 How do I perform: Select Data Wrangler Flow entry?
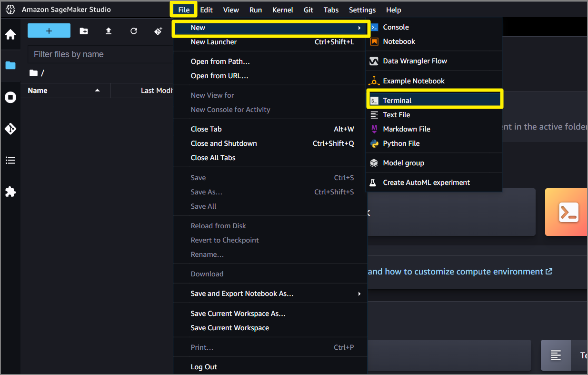click(434, 61)
